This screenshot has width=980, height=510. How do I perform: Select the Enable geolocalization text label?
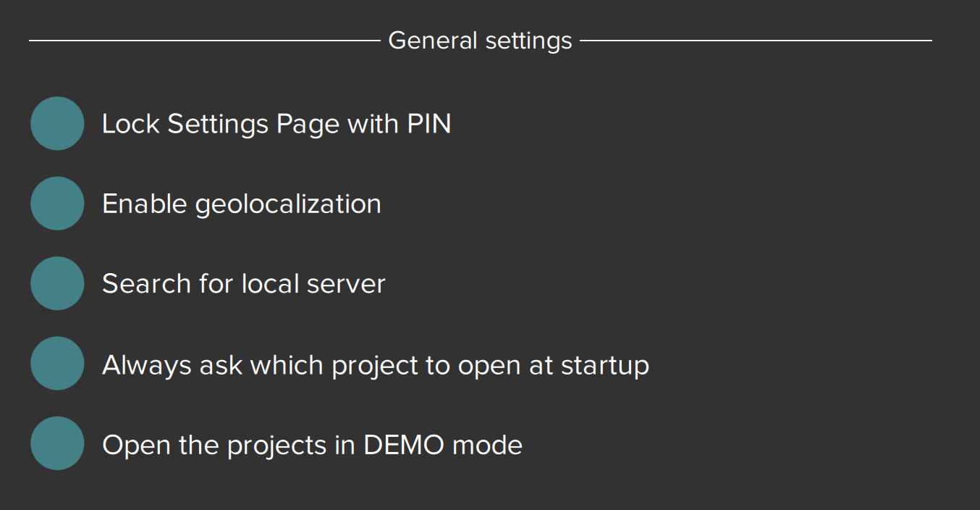coord(241,204)
